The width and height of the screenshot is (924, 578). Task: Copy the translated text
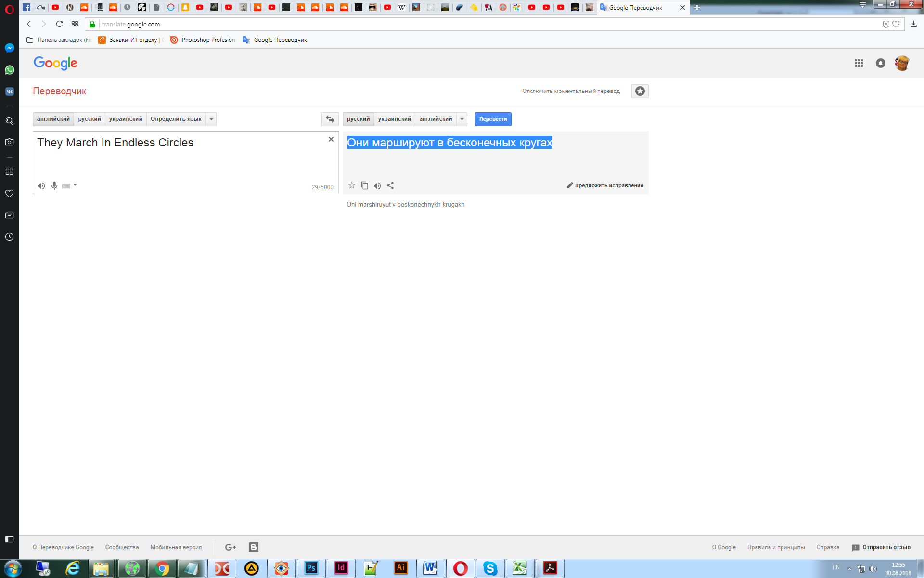pyautogui.click(x=365, y=185)
